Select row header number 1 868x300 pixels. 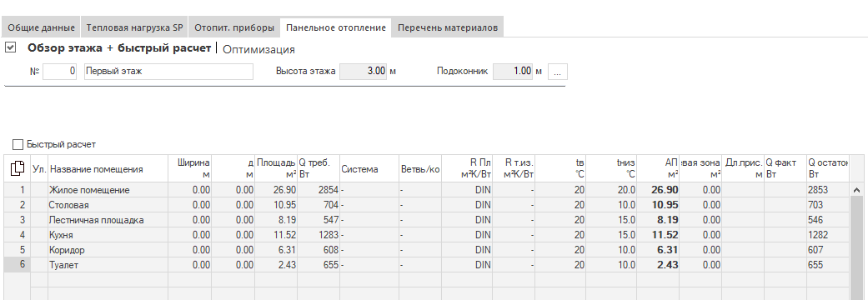(x=18, y=190)
